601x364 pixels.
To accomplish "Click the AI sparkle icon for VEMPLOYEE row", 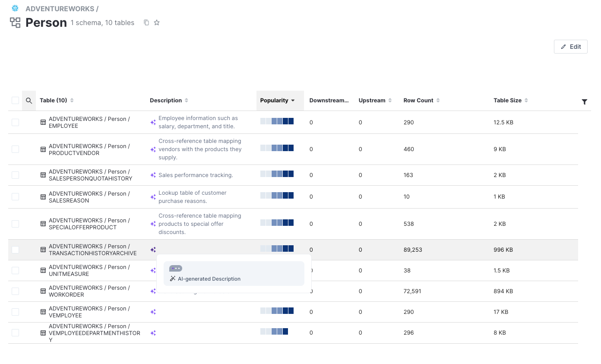I will [153, 312].
